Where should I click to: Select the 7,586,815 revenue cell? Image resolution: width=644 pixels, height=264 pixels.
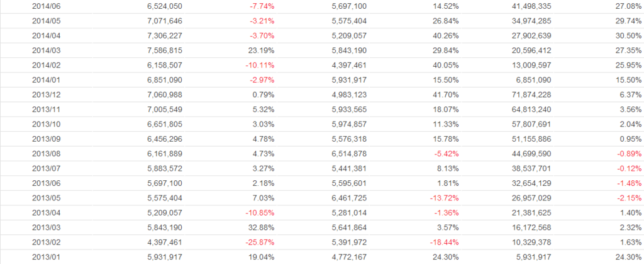(x=165, y=50)
